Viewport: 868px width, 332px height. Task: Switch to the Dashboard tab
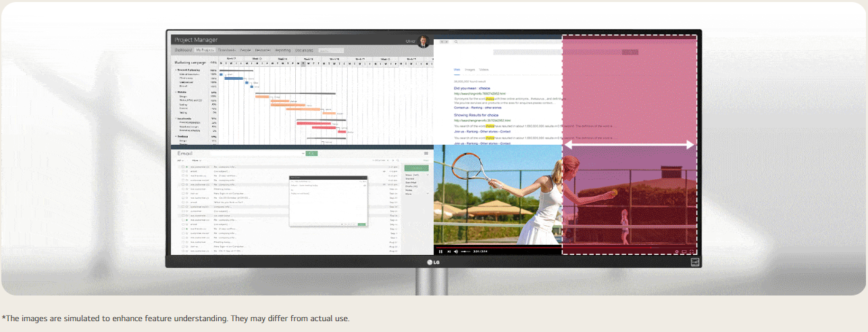pyautogui.click(x=183, y=50)
